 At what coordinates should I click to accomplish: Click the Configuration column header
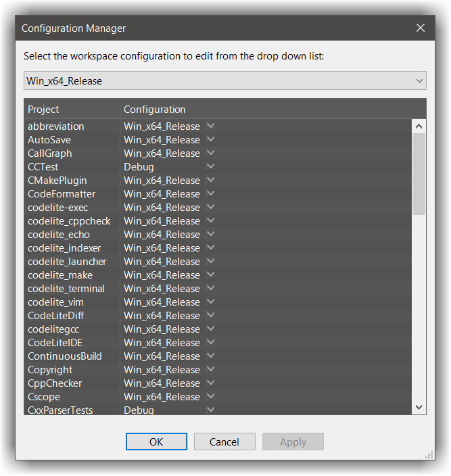point(154,110)
